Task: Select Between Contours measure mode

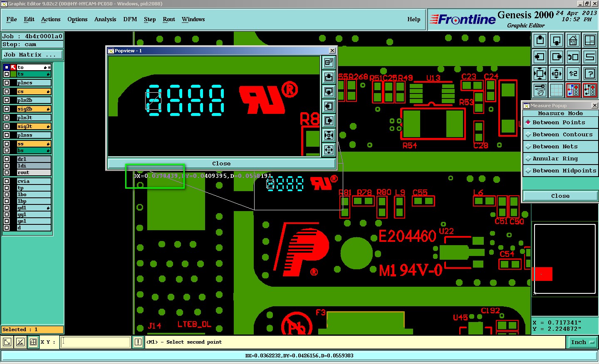Action: click(560, 135)
